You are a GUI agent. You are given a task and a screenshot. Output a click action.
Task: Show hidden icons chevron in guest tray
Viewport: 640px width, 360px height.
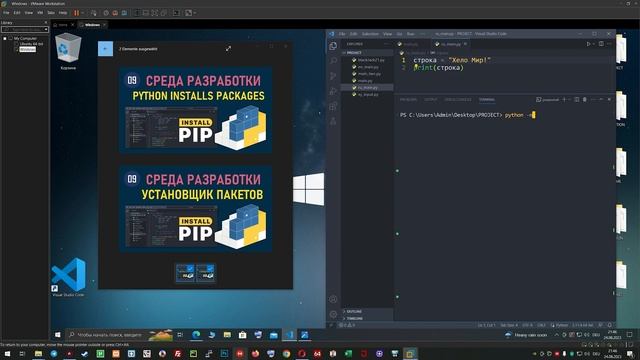coord(556,335)
